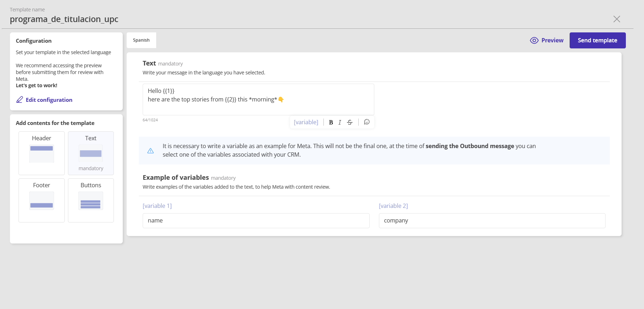
Task: Switch to the Spanish language tab
Action: (141, 40)
